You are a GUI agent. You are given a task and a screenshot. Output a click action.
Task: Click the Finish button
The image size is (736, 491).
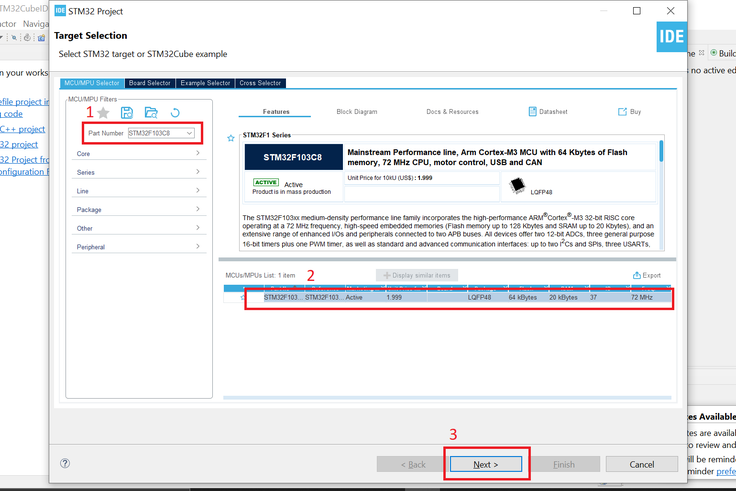564,464
